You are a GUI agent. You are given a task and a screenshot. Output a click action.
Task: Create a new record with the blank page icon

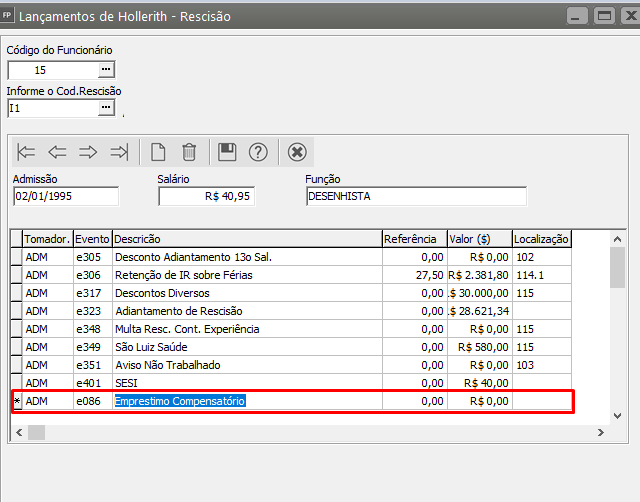(158, 152)
